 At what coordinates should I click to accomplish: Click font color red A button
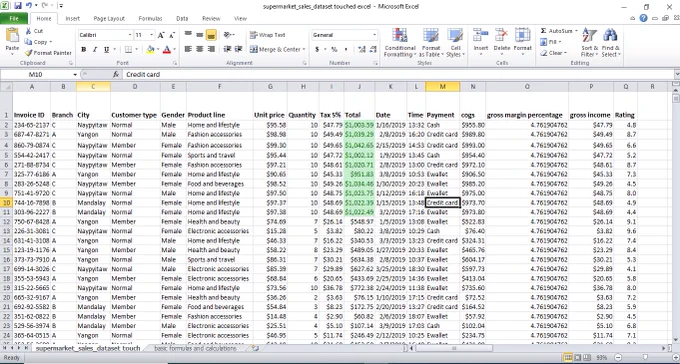pos(167,50)
